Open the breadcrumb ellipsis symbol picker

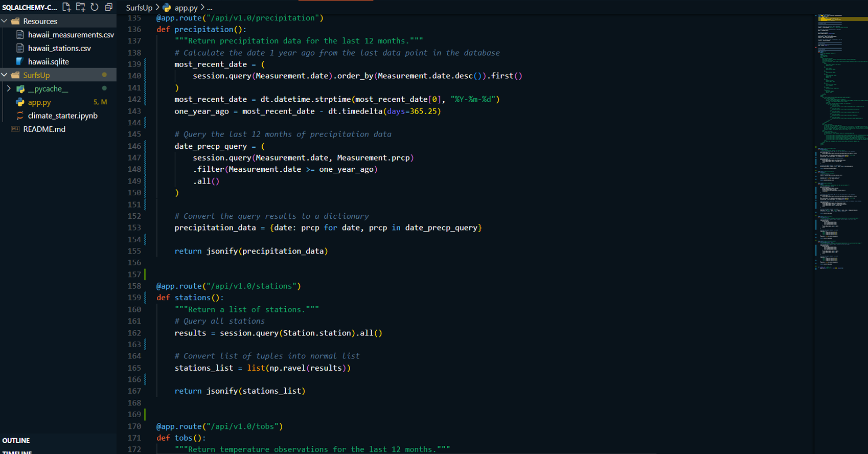tap(210, 8)
